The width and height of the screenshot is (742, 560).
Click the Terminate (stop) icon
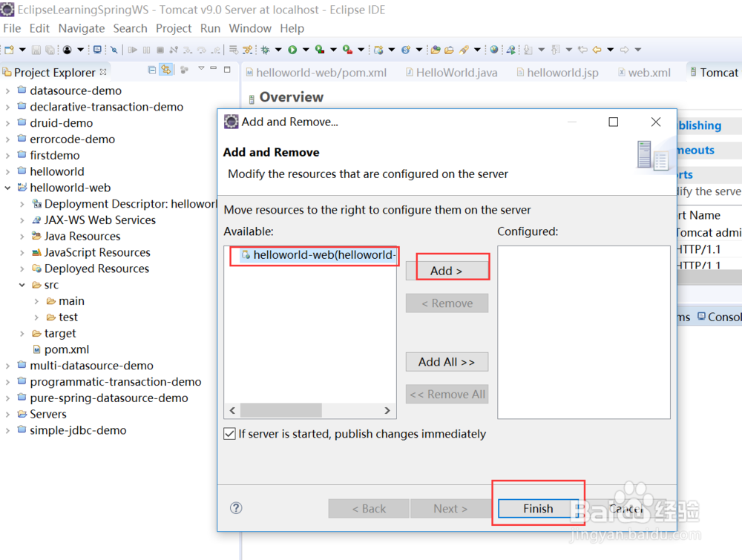tap(160, 50)
